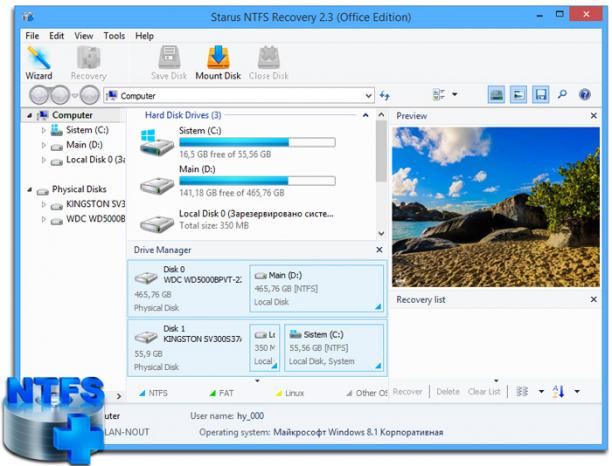This screenshot has height=466, width=612.
Task: Click the Sistem (C:) usage bar
Action: click(257, 142)
